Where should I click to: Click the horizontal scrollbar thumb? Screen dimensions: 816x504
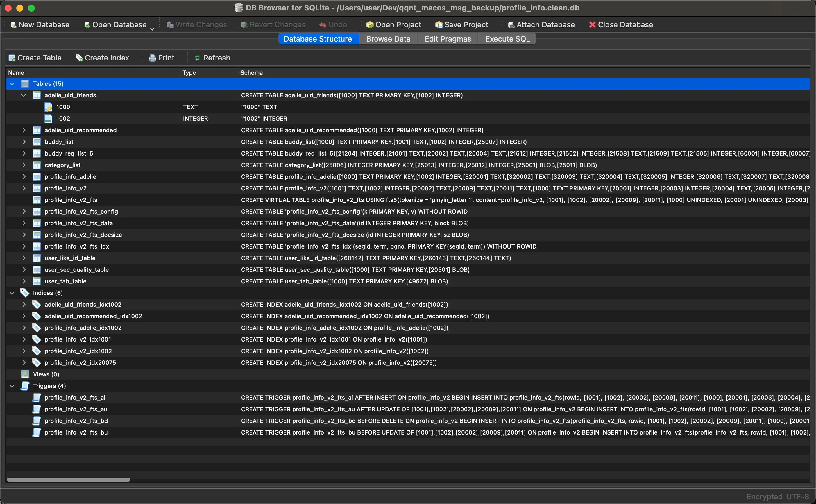tap(69, 480)
